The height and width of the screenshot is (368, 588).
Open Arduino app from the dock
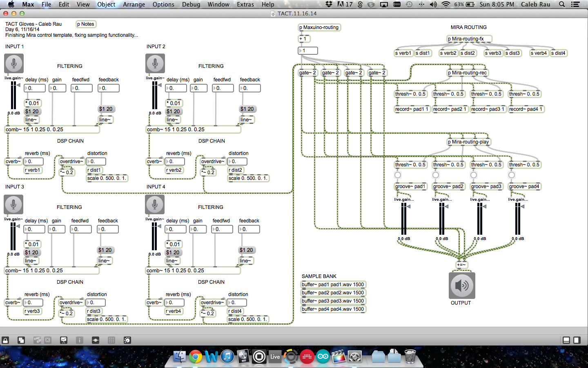323,357
